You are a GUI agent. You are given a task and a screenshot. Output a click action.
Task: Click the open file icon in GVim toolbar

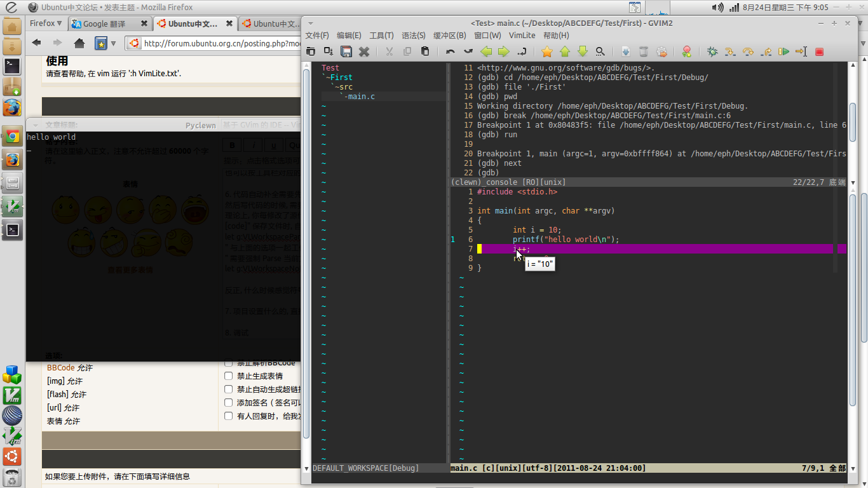coord(311,51)
